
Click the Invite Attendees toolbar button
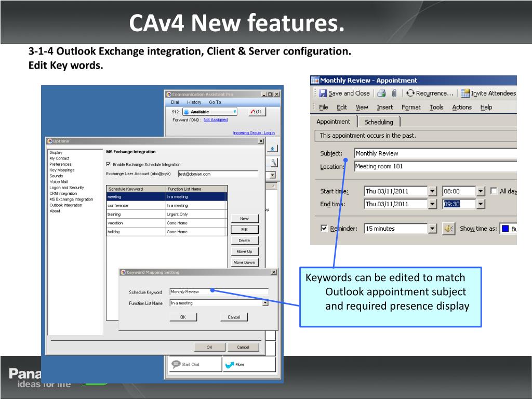(488, 94)
